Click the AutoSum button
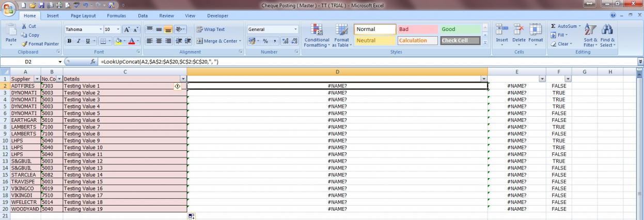 click(567, 26)
